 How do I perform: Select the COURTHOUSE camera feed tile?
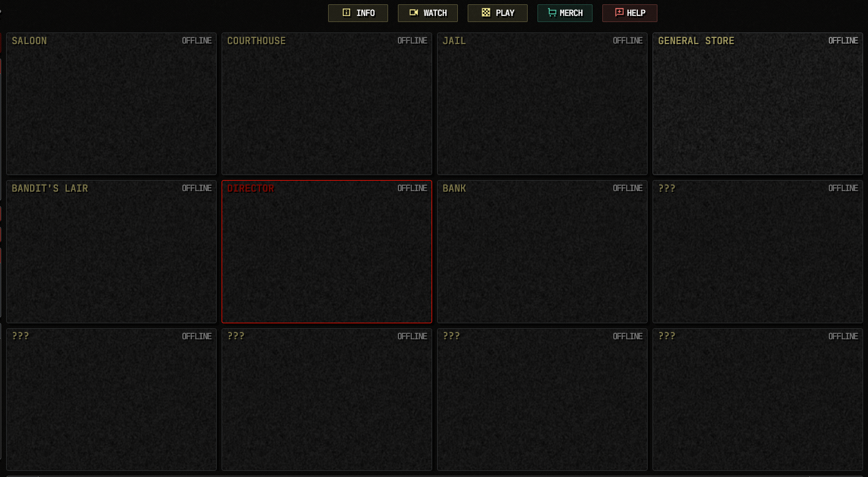pyautogui.click(x=327, y=104)
